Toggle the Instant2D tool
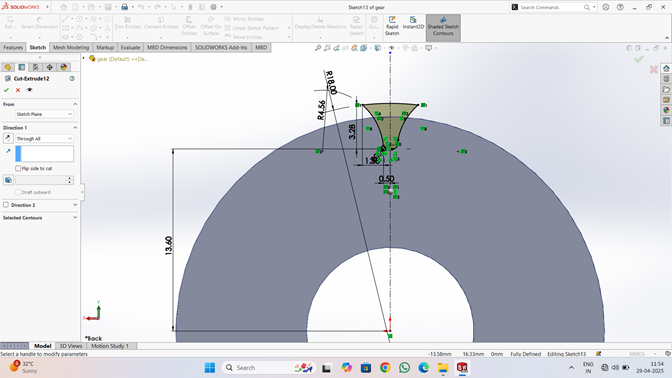Image resolution: width=672 pixels, height=378 pixels. tap(413, 23)
